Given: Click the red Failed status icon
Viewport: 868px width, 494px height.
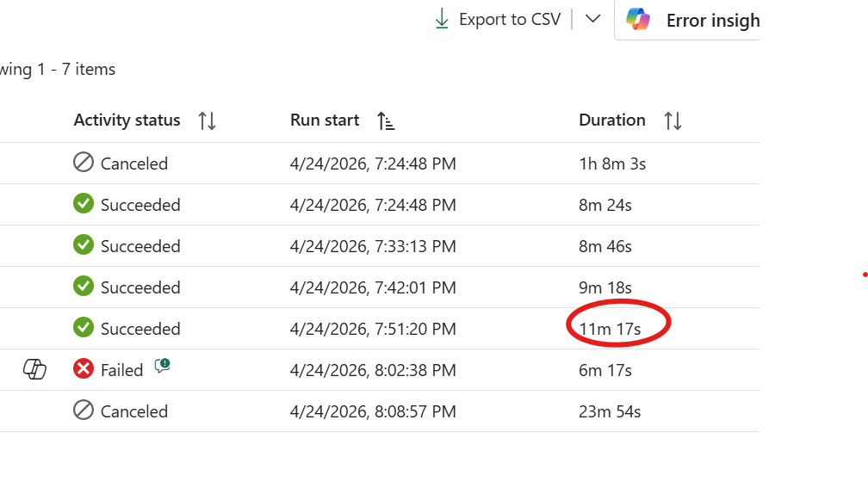Looking at the screenshot, I should (x=84, y=370).
